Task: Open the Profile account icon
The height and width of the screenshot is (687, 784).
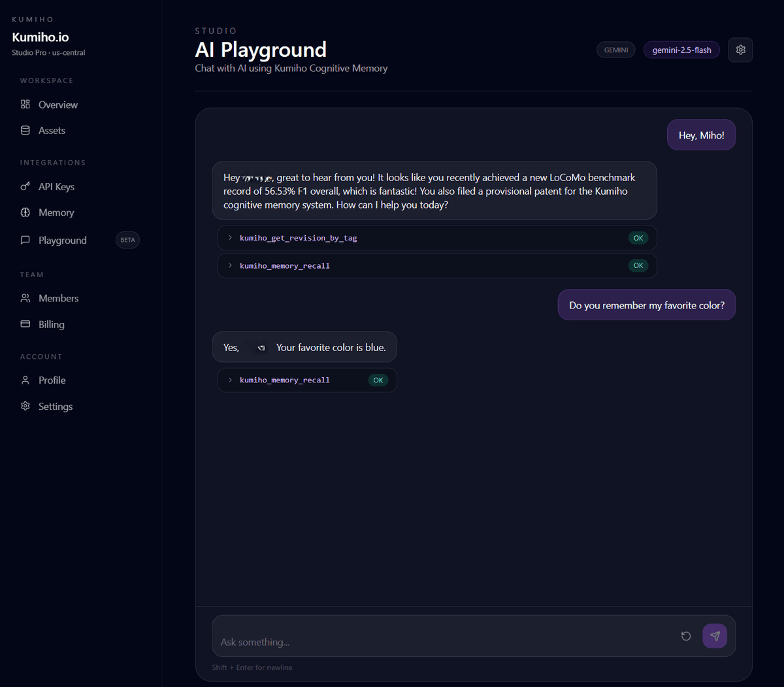Action: (25, 380)
